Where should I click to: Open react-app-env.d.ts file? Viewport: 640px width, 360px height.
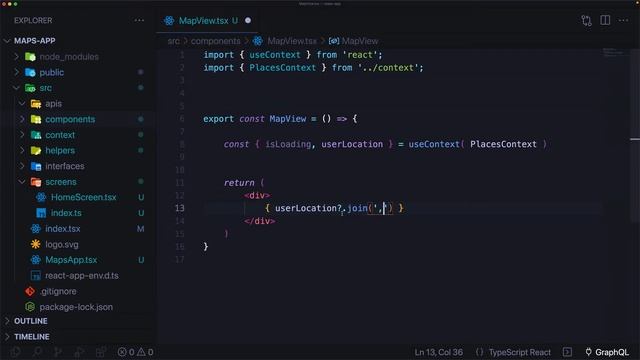click(82, 276)
